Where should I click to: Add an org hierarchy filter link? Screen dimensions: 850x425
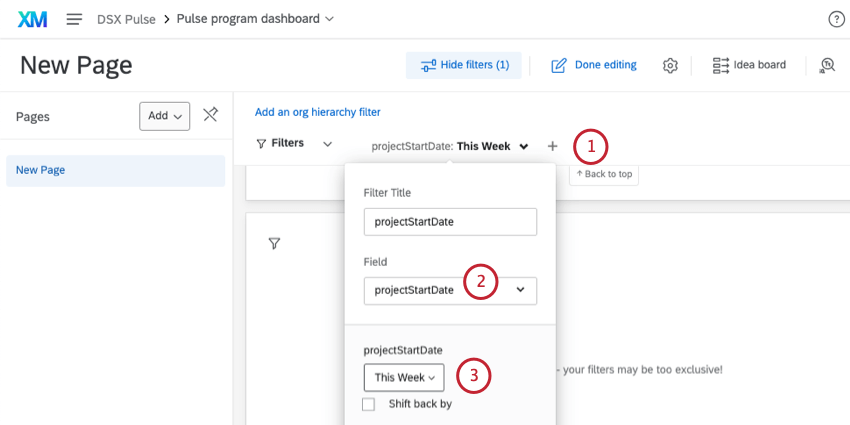pyautogui.click(x=317, y=112)
